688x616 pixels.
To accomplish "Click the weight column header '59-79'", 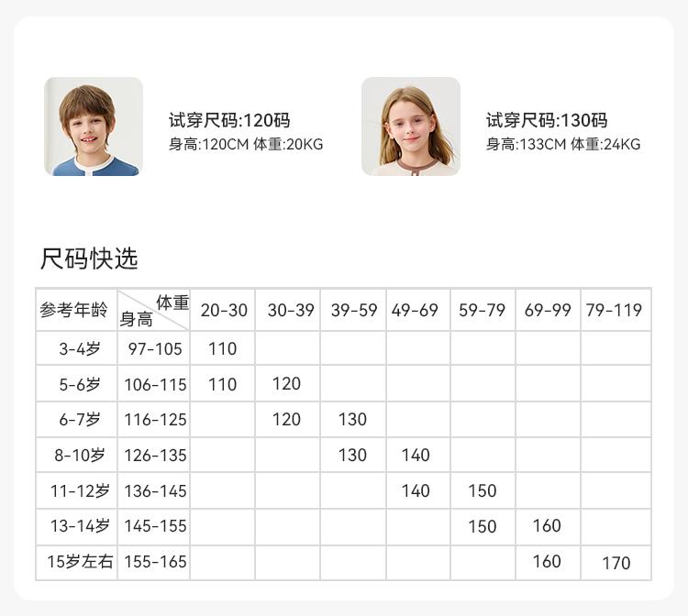I will point(482,311).
